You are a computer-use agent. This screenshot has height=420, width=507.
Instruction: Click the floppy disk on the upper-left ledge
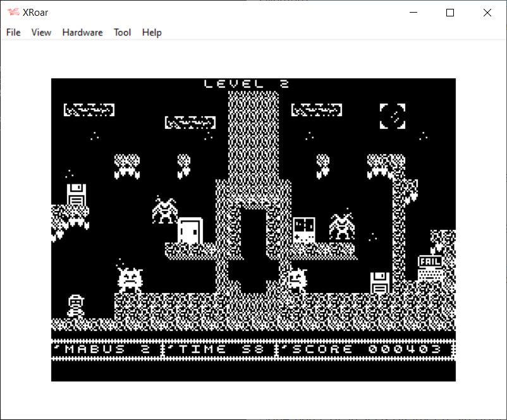coord(76,194)
